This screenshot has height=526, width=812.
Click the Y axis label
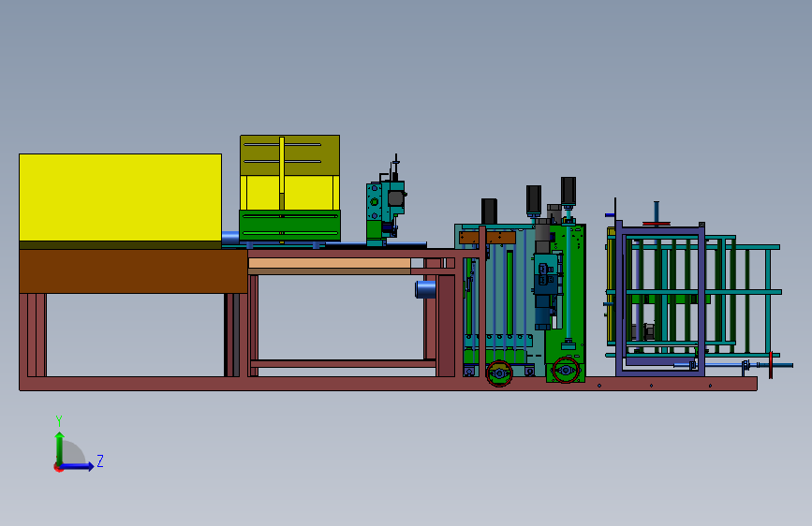(59, 420)
